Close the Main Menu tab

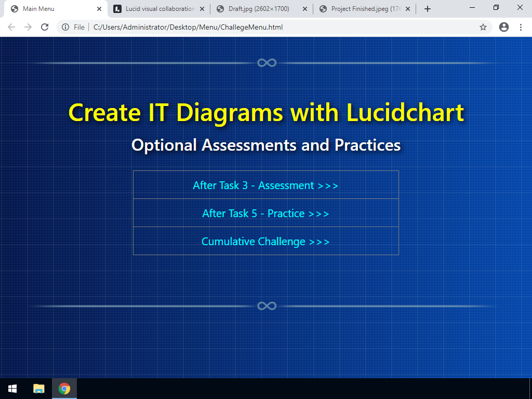click(x=99, y=9)
